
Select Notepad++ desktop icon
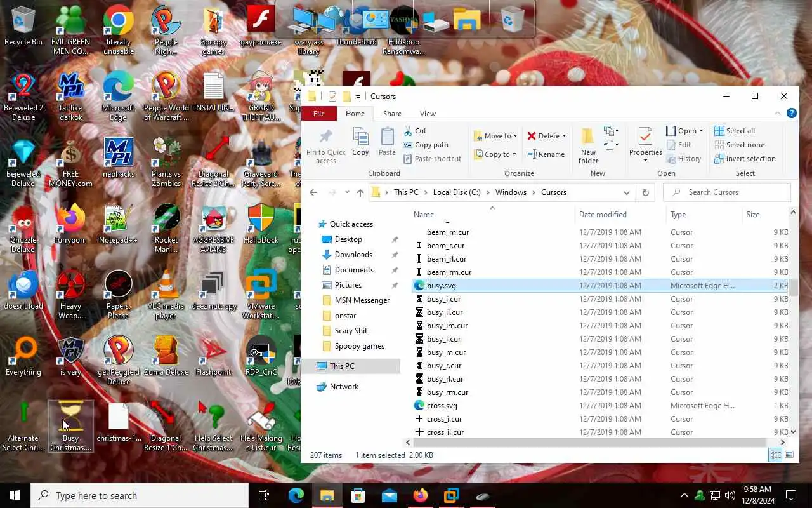click(118, 224)
